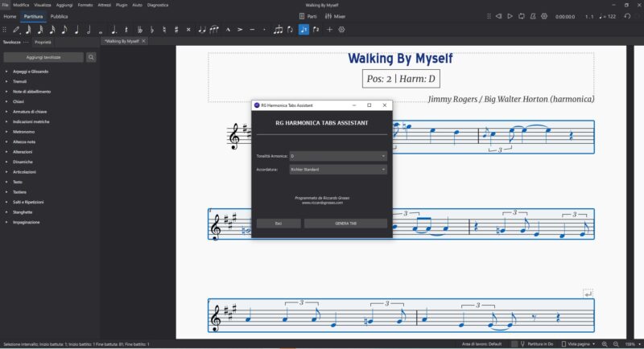
Task: Add a slur to selected notes
Action: [214, 30]
